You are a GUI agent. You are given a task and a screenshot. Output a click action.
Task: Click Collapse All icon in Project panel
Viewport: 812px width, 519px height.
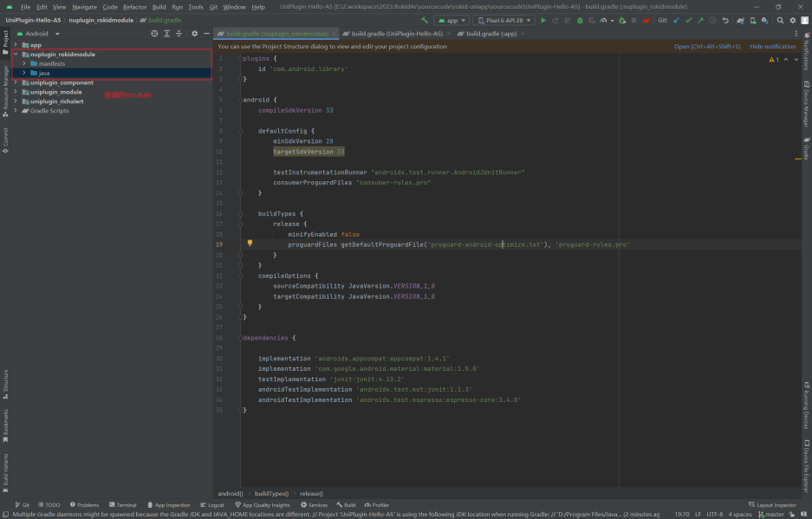tap(179, 33)
